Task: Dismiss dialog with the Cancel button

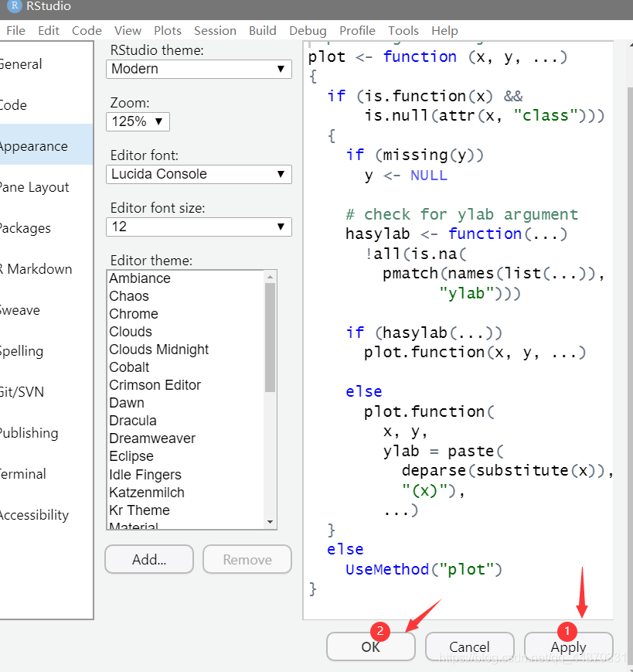Action: tap(469, 646)
